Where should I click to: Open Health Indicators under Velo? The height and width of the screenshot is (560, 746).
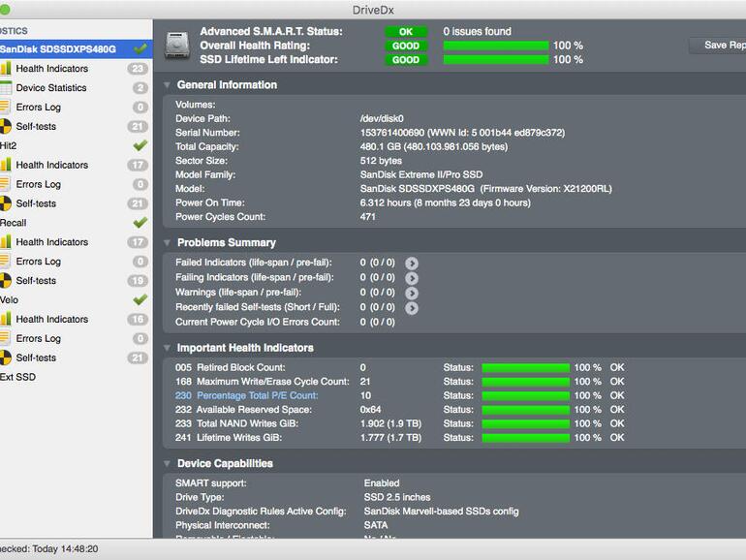click(77, 320)
